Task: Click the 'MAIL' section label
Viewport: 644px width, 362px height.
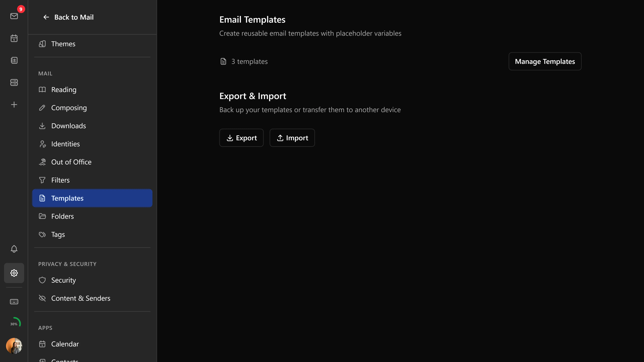Action: tap(45, 73)
